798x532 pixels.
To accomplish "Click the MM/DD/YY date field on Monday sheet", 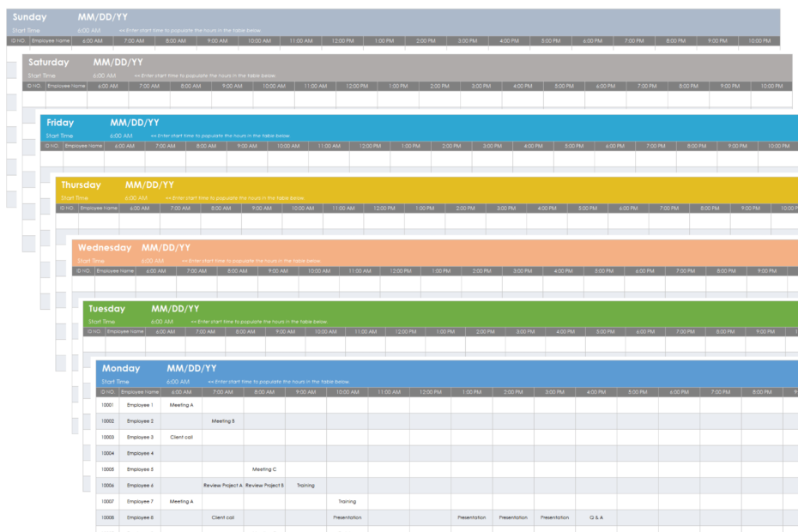I will [191, 368].
